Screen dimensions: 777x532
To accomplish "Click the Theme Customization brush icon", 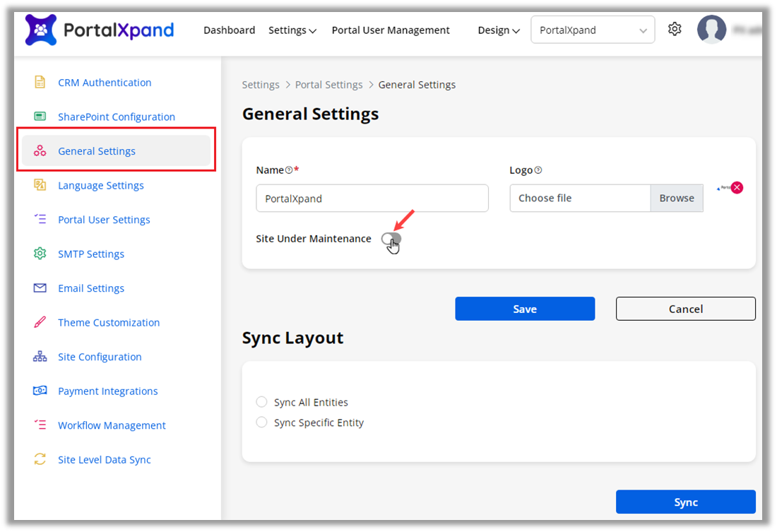I will tap(40, 322).
